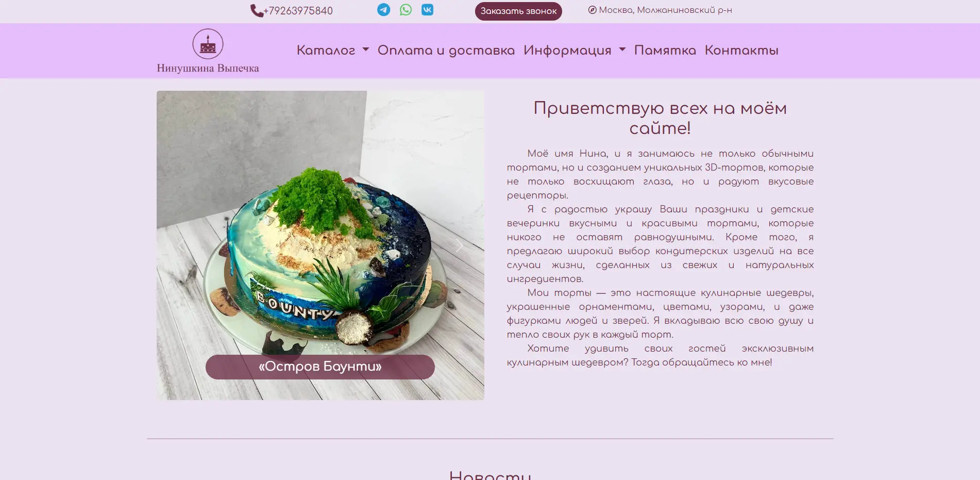The height and width of the screenshot is (480, 980).
Task: Show next carousel slide arrow
Action: [x=460, y=245]
